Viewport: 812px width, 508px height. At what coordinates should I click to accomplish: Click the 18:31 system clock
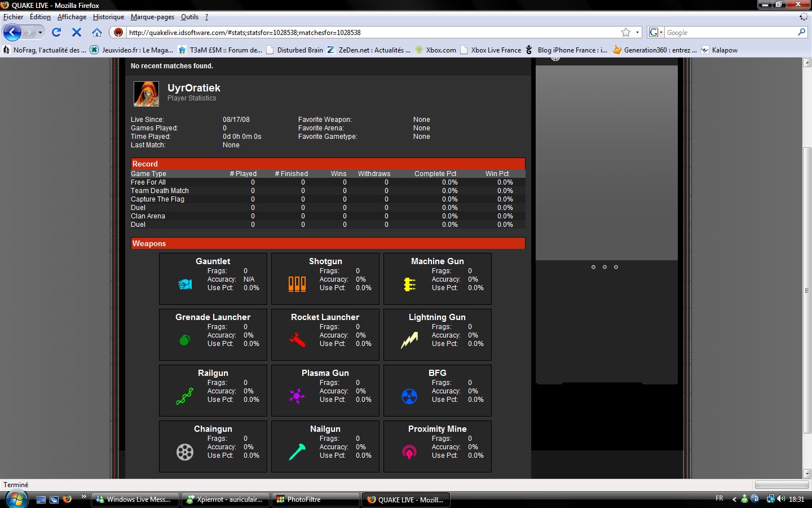coord(796,499)
